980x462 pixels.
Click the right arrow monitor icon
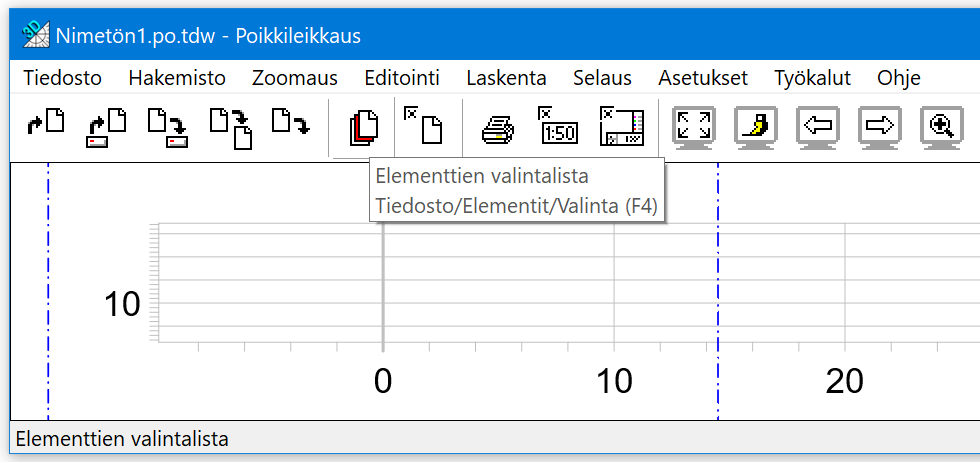tap(880, 127)
